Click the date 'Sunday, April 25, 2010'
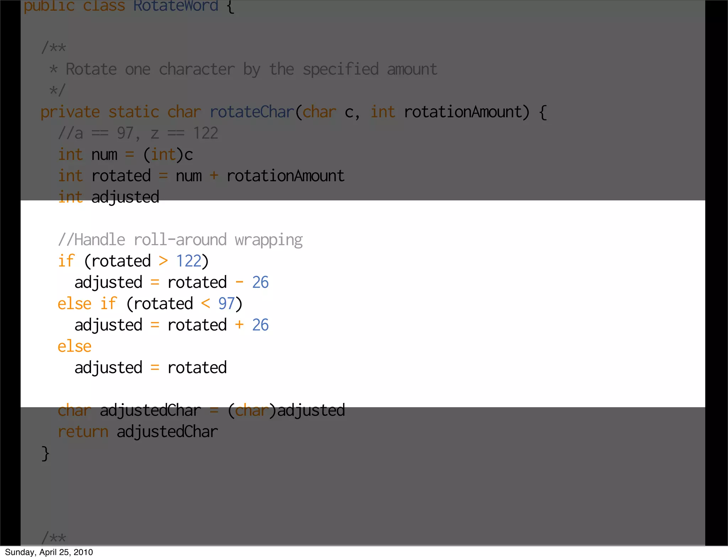This screenshot has height=560, width=728. click(x=49, y=552)
